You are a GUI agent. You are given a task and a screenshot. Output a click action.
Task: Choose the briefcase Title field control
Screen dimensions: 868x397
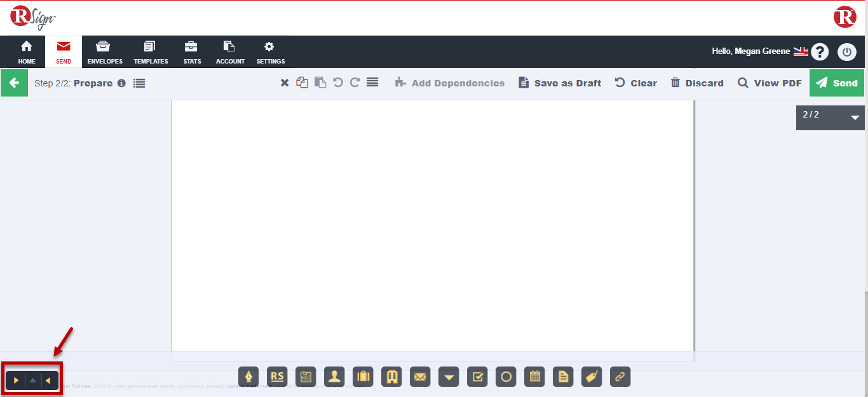[x=363, y=377]
